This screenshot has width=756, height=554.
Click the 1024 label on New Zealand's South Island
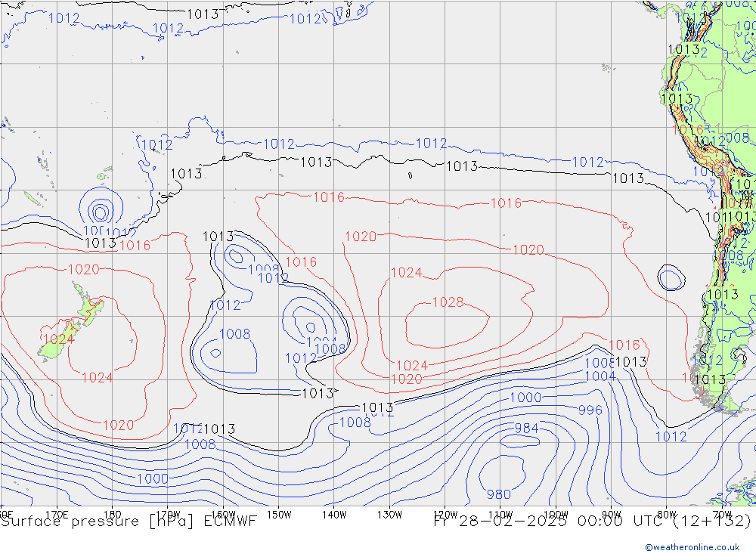click(x=59, y=339)
